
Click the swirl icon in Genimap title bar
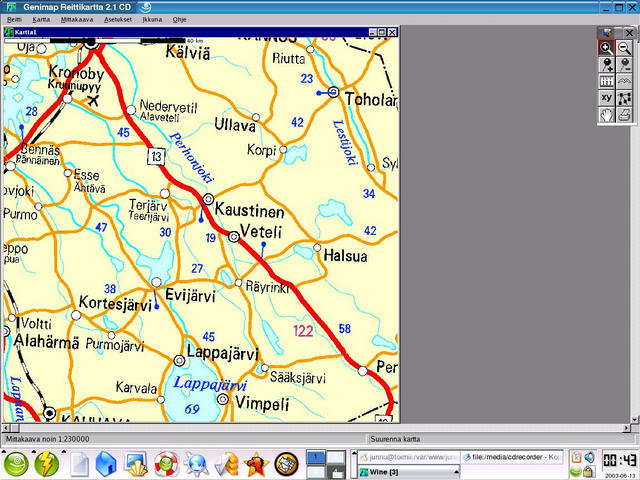[x=144, y=7]
